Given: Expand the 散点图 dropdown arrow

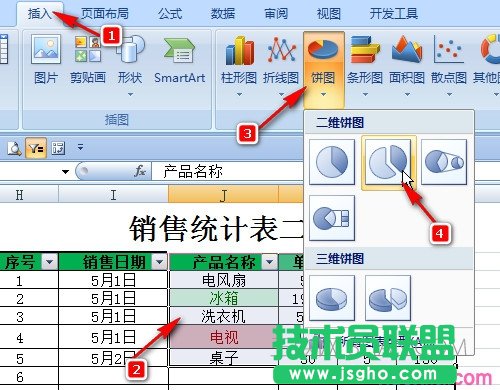Looking at the screenshot, I should coord(449,95).
